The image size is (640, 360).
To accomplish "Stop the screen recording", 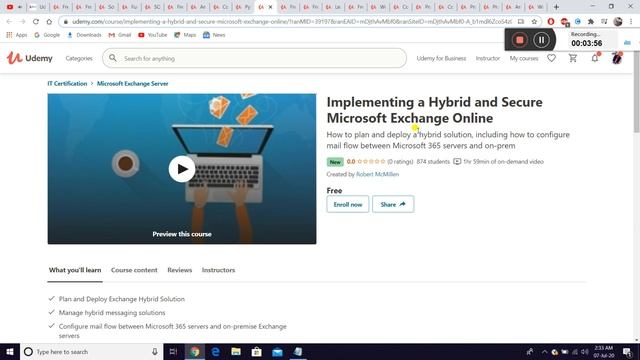I will click(520, 40).
